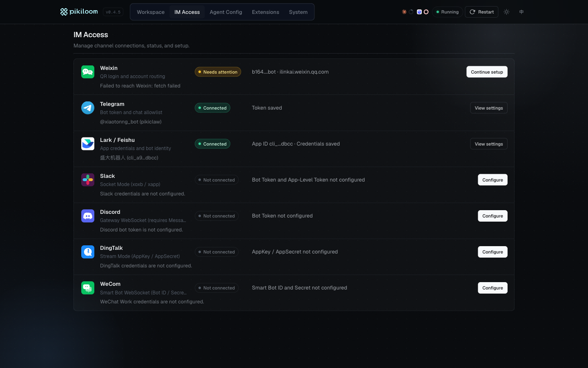Image resolution: width=588 pixels, height=368 pixels.
Task: Click the v0.4.5 version badge
Action: click(113, 12)
